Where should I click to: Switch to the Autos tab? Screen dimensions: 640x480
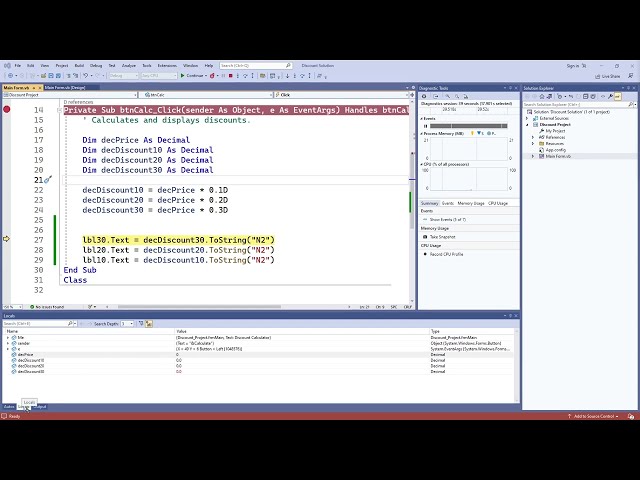click(9, 407)
